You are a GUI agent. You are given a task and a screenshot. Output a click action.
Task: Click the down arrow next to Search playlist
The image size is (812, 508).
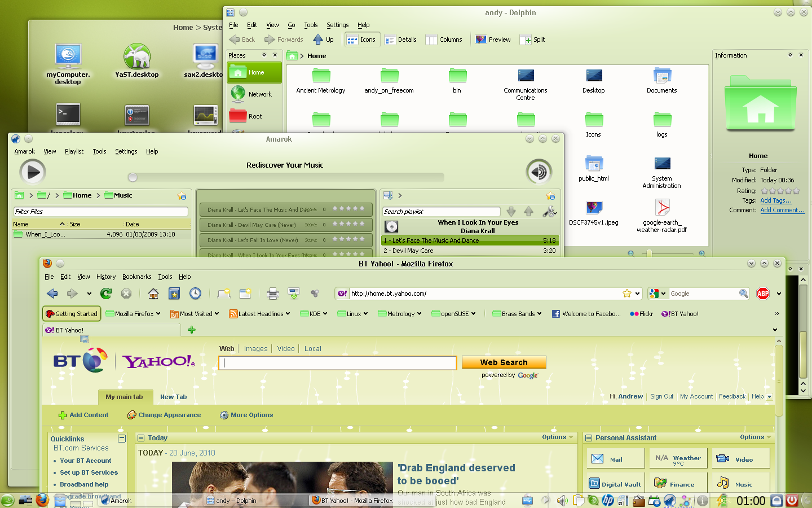click(x=511, y=212)
